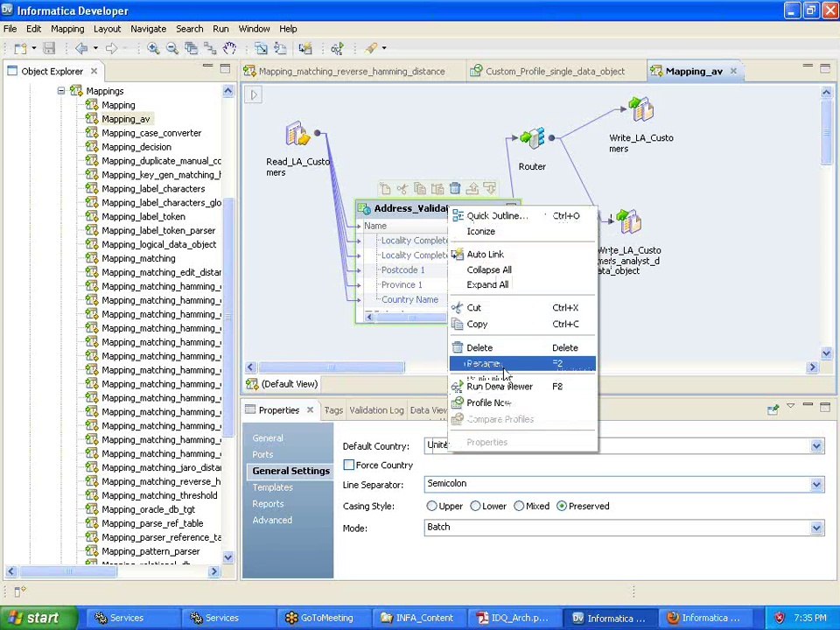840x630 pixels.
Task: Open the Validation Log tab
Action: tap(376, 410)
